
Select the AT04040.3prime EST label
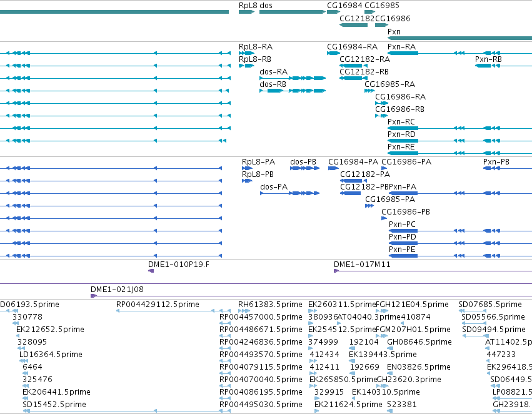[x=369, y=317]
